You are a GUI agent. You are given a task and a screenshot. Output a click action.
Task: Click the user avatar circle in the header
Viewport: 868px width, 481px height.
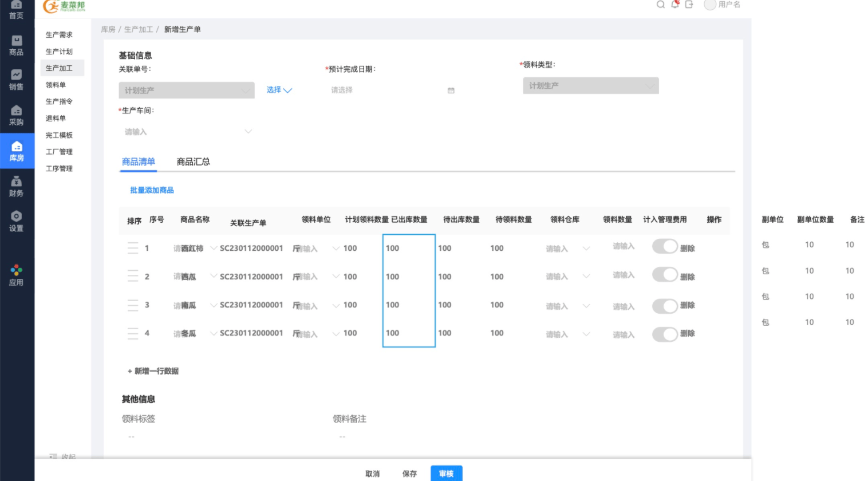[x=710, y=5]
